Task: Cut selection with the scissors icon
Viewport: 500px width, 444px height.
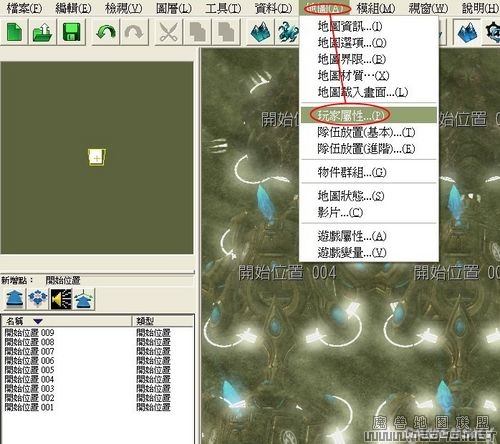Action: pyautogui.click(x=169, y=32)
